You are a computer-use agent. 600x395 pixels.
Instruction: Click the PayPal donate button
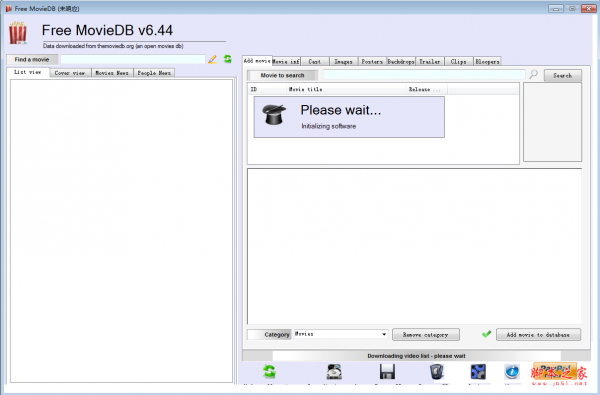(x=554, y=371)
